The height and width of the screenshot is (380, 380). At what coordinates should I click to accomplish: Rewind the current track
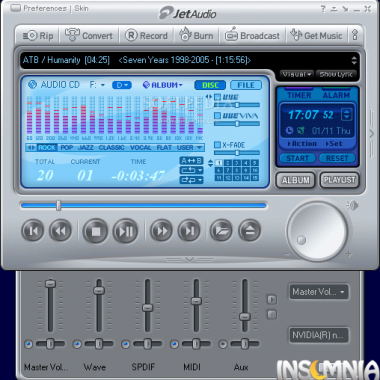click(60, 230)
